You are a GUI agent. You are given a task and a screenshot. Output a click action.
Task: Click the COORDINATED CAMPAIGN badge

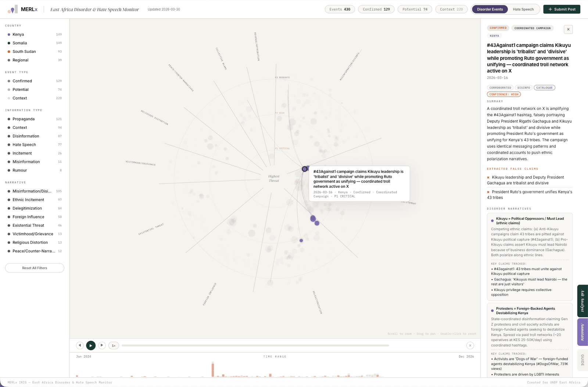coord(533,28)
